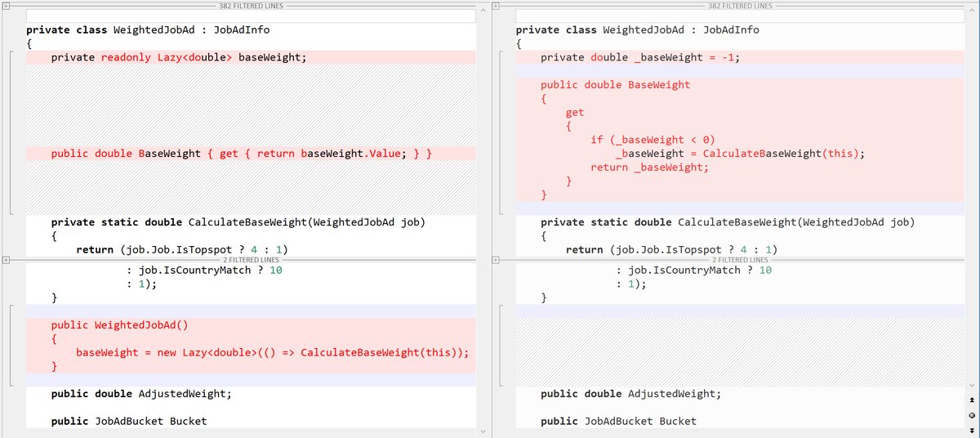Click left pane scroll-down arrow
980x438 pixels.
tap(482, 431)
